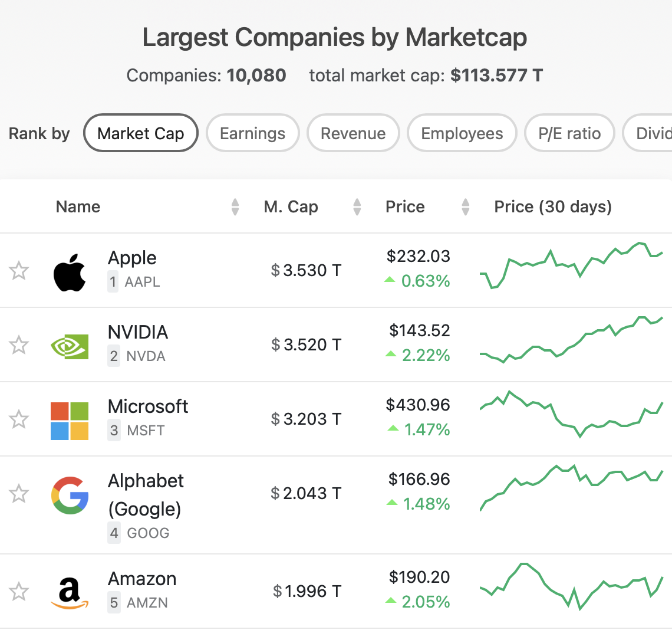Choose the P/E ratio ranking
The width and height of the screenshot is (672, 630).
click(569, 133)
